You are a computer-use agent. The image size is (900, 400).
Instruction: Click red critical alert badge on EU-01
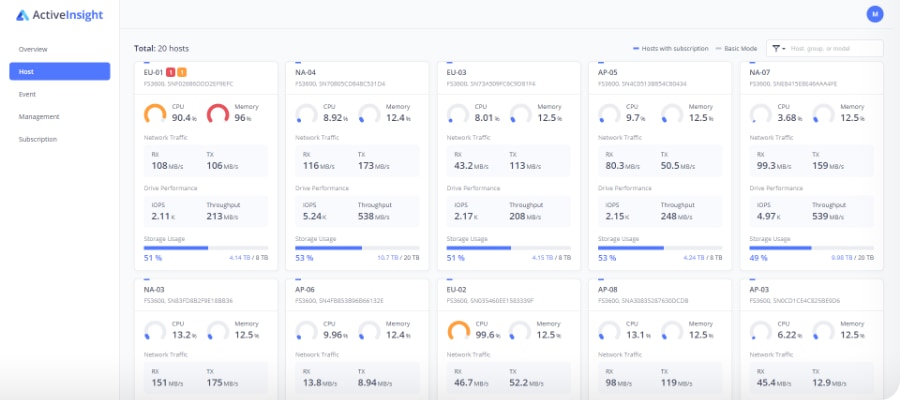click(171, 72)
